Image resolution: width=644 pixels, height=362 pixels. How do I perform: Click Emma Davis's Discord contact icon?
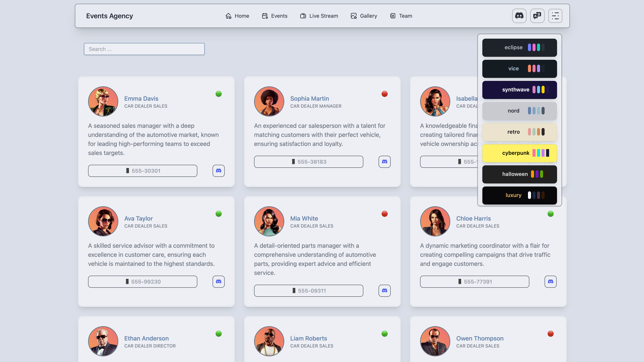(x=218, y=171)
